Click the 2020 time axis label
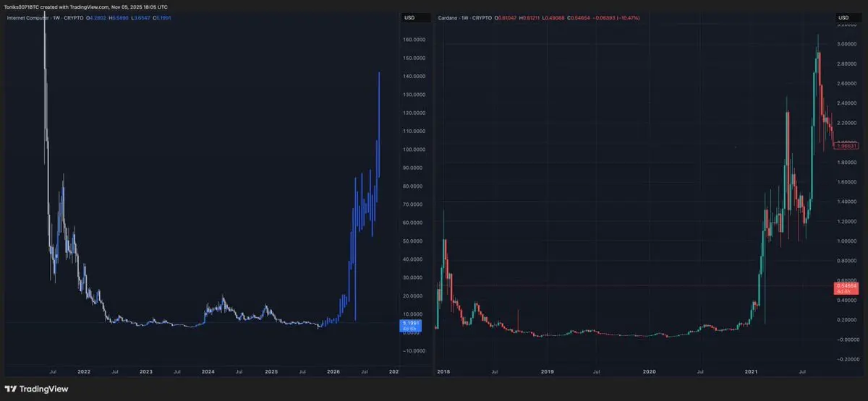This screenshot has height=401, width=868. (650, 371)
